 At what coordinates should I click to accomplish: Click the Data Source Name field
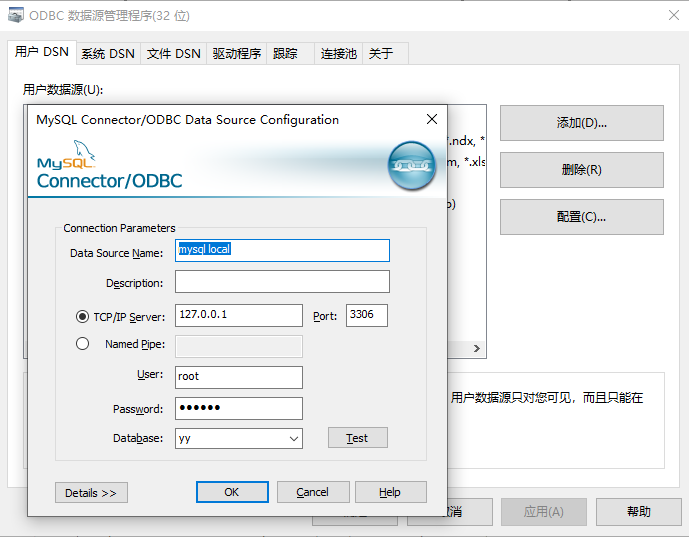point(282,250)
